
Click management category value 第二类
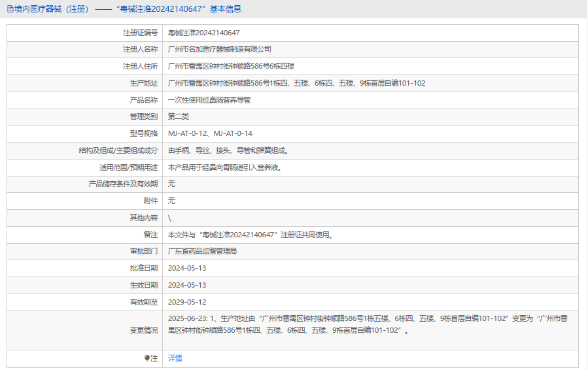(179, 116)
